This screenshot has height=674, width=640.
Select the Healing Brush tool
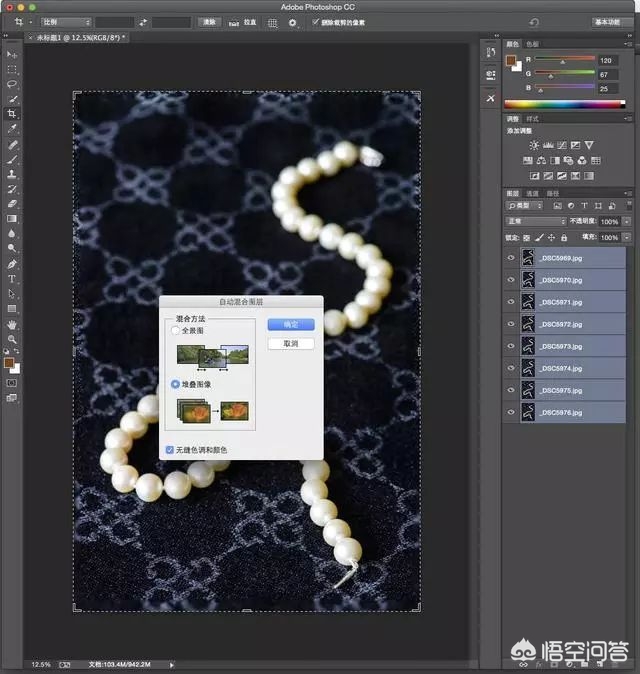[x=12, y=144]
